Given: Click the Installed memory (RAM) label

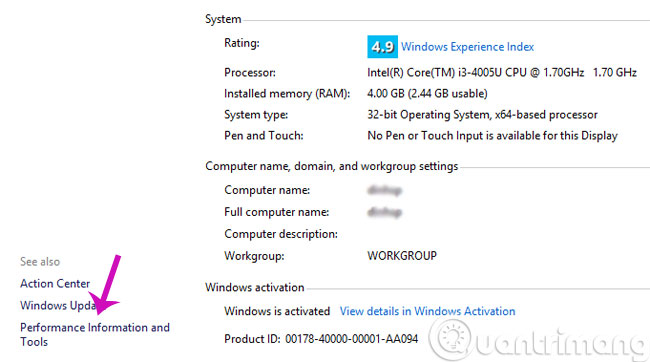Looking at the screenshot, I should point(287,94).
